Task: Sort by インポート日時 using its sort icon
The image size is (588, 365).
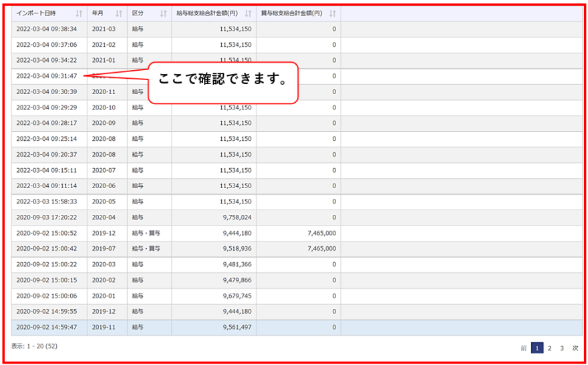Action: point(80,13)
